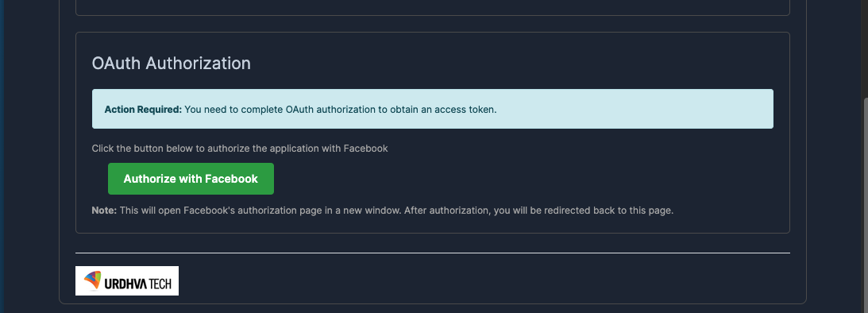Select the OAuth Authorization heading
The height and width of the screenshot is (313, 868).
click(171, 63)
